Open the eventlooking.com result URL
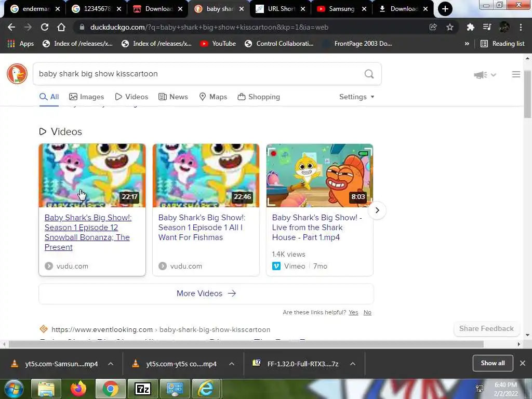Viewport: 532px width, 399px height. click(161, 329)
